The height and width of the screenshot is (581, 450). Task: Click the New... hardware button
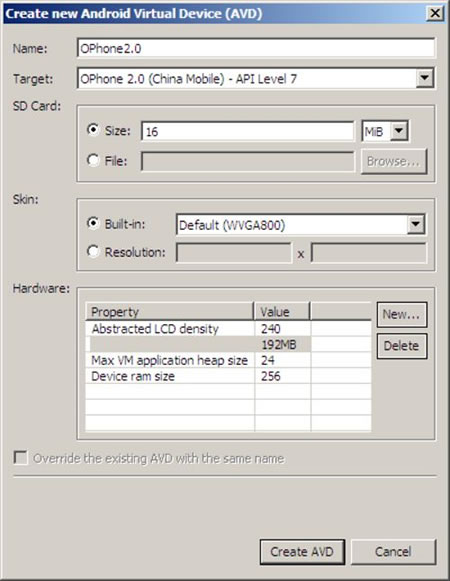pyautogui.click(x=402, y=315)
